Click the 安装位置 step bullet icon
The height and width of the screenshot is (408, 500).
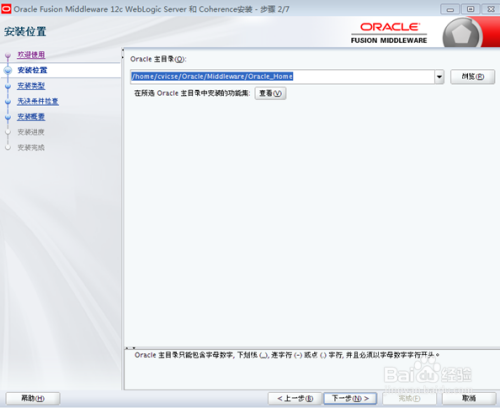[8, 70]
